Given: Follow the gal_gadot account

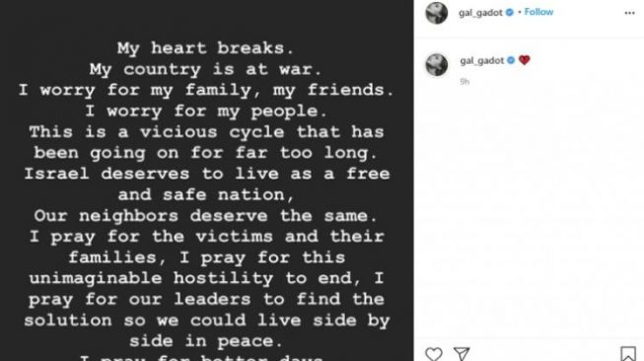Looking at the screenshot, I should 538,12.
